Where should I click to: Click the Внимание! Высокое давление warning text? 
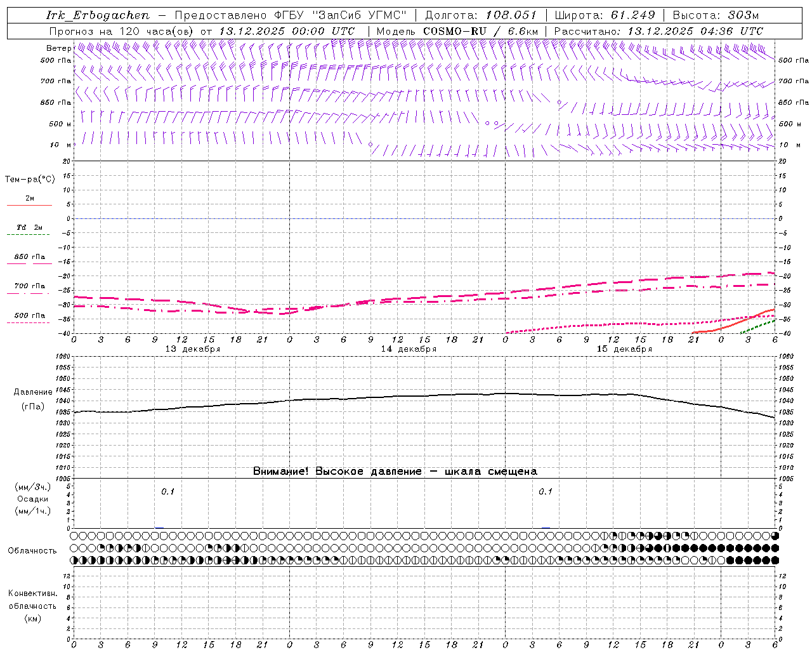[395, 472]
